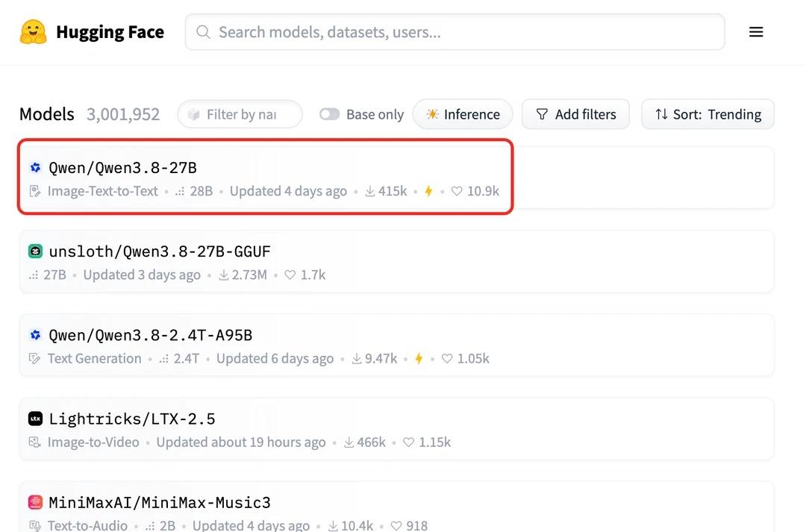
Task: Click the Filter by name input
Action: pos(240,114)
